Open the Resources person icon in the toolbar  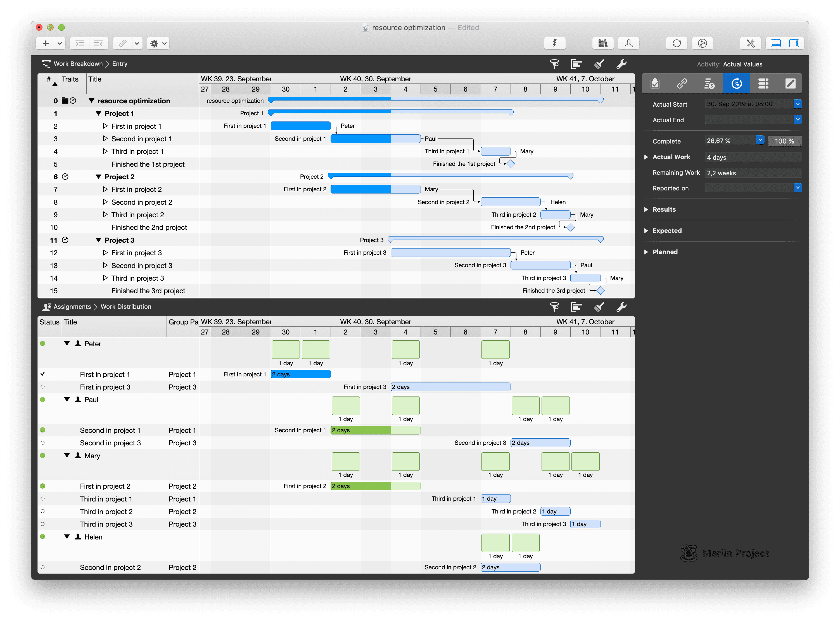tap(628, 43)
